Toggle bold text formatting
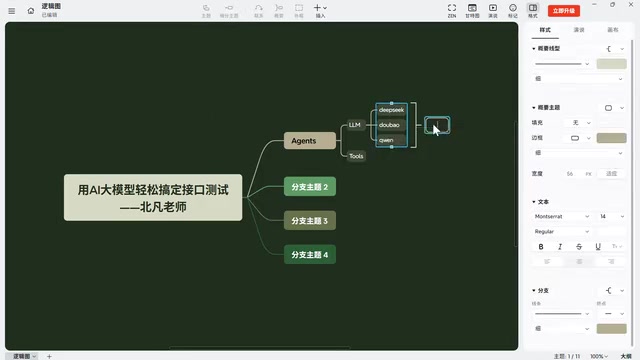640x360 pixels. tap(541, 247)
